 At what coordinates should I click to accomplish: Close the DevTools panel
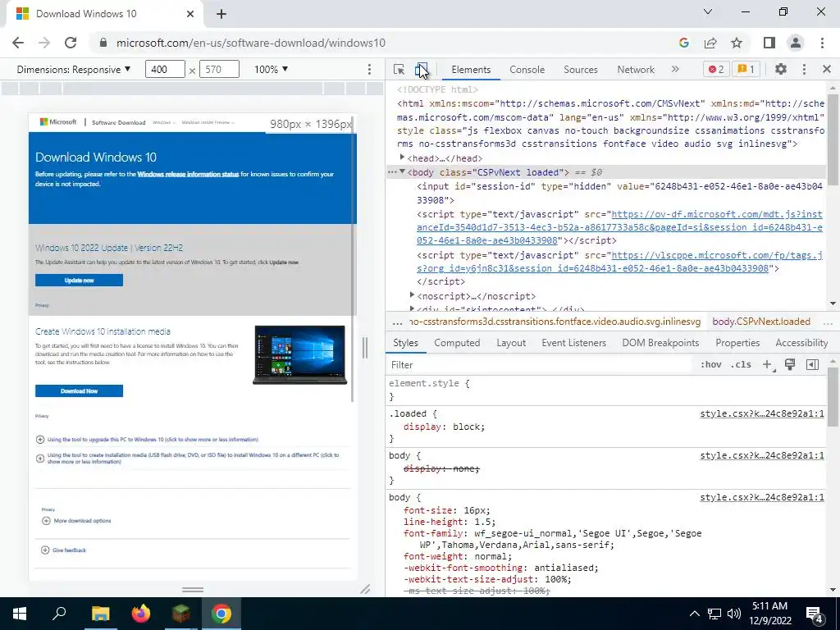pos(827,69)
